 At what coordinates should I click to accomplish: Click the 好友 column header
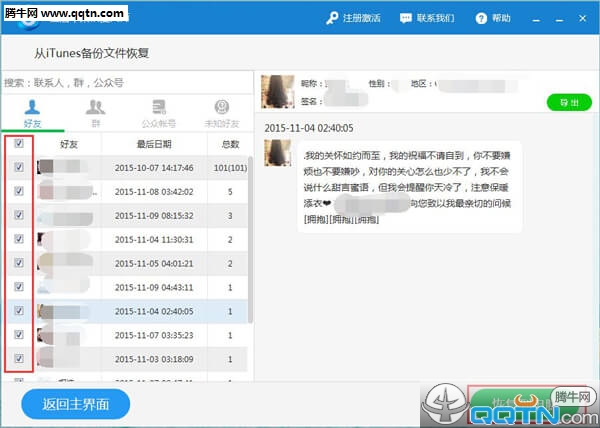click(69, 144)
